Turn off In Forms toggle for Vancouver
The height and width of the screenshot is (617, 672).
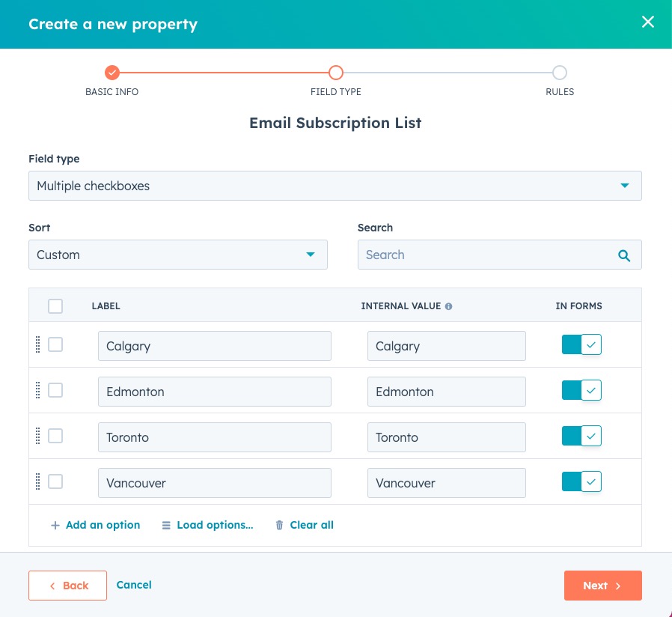click(581, 481)
